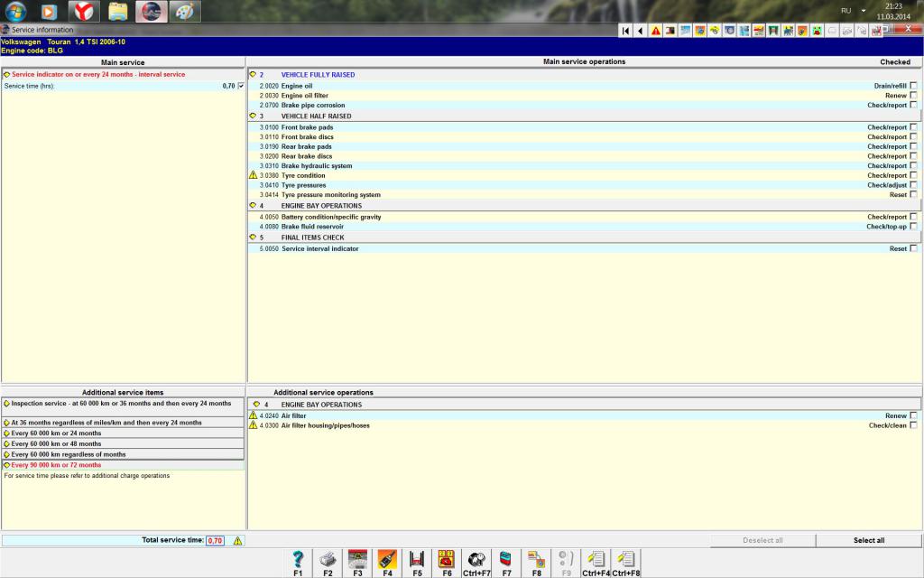Click the warning triangle beside Air filter 4.0240

(x=254, y=415)
